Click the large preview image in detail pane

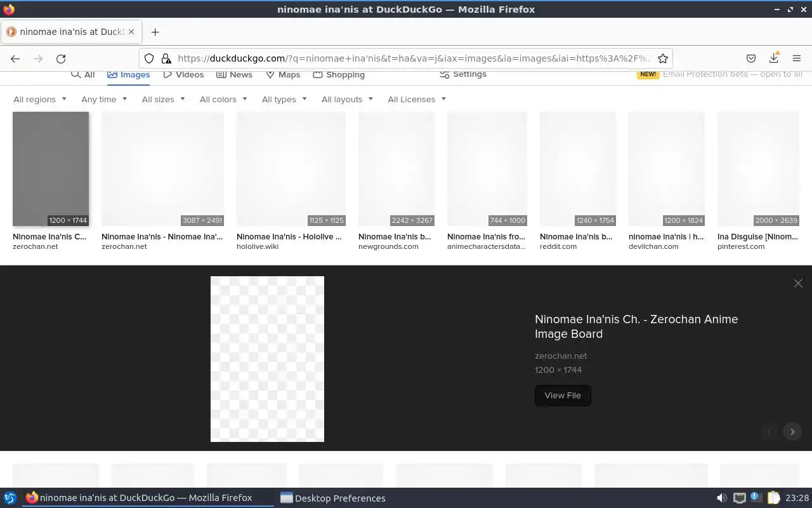tap(267, 359)
